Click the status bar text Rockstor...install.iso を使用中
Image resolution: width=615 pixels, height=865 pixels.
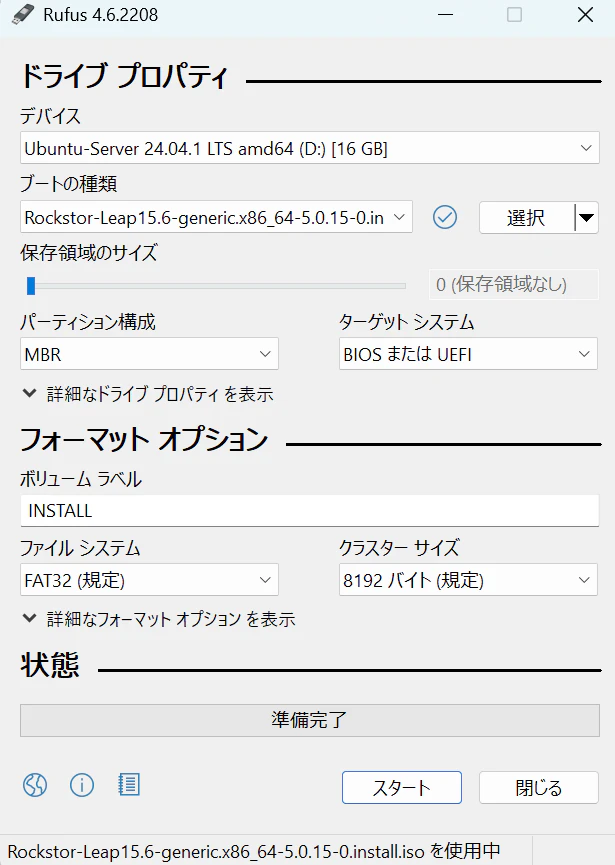click(x=254, y=851)
